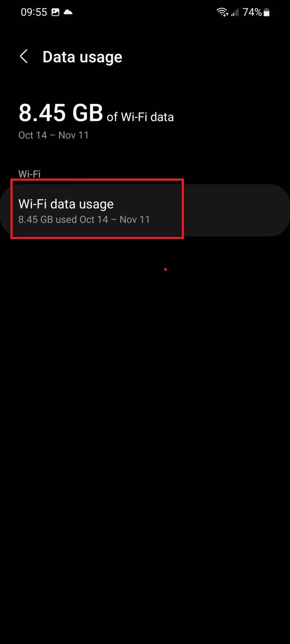Screen dimensions: 290x644
Task: Tap the '8.45 GB used Oct 14 – Nov 11' subtitle
Action: click(x=84, y=219)
